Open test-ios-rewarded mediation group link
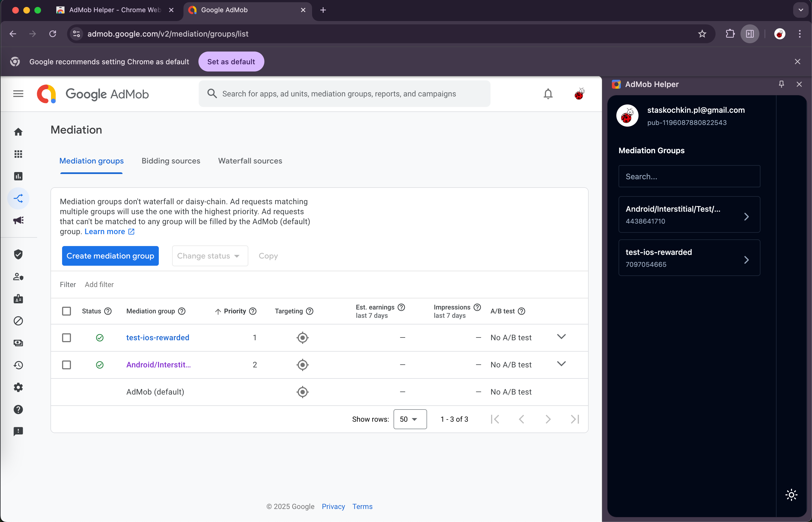This screenshot has width=812, height=522. (x=158, y=337)
